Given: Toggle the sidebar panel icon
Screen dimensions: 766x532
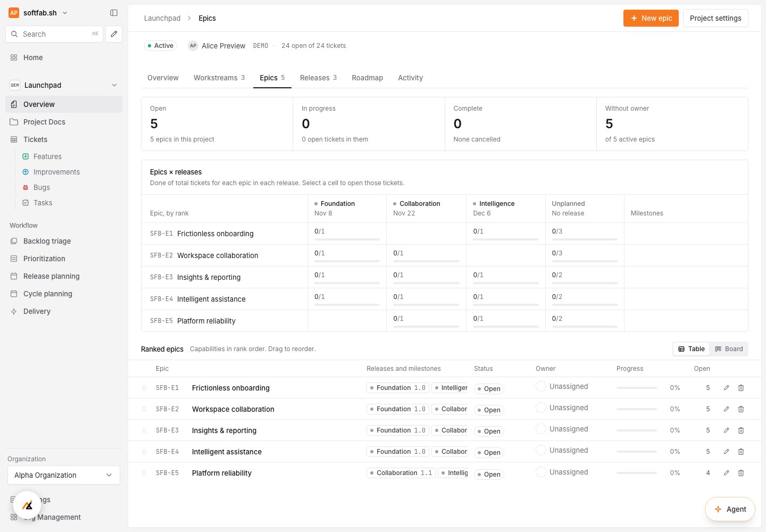Looking at the screenshot, I should point(114,13).
